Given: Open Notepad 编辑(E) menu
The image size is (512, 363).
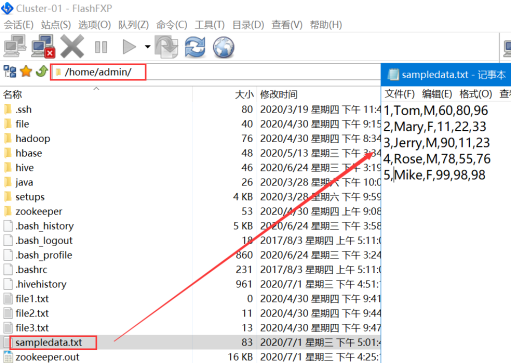Looking at the screenshot, I should (437, 94).
